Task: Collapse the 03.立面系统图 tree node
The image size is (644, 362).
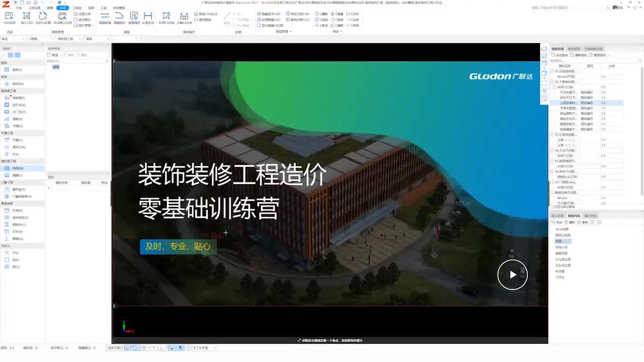Action: (552, 134)
